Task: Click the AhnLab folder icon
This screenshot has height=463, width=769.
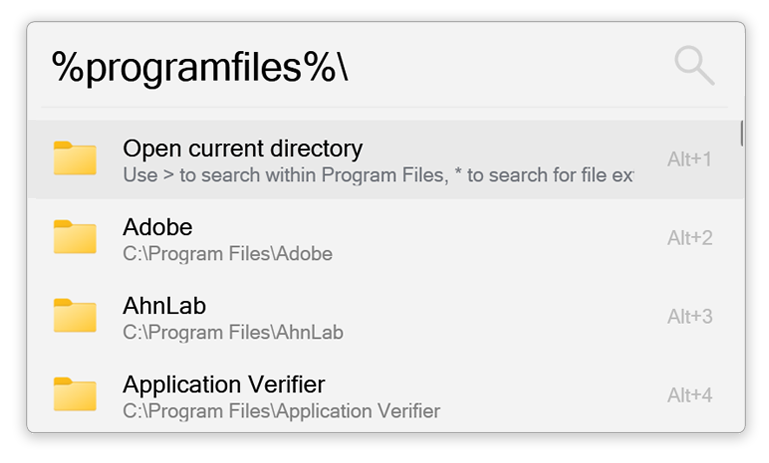Action: coord(75,315)
